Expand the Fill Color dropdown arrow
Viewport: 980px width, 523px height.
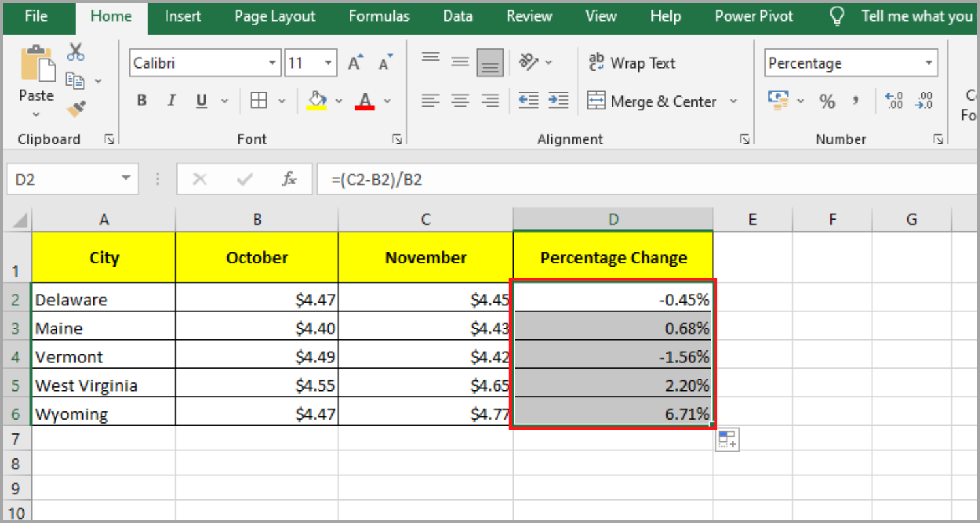[339, 100]
